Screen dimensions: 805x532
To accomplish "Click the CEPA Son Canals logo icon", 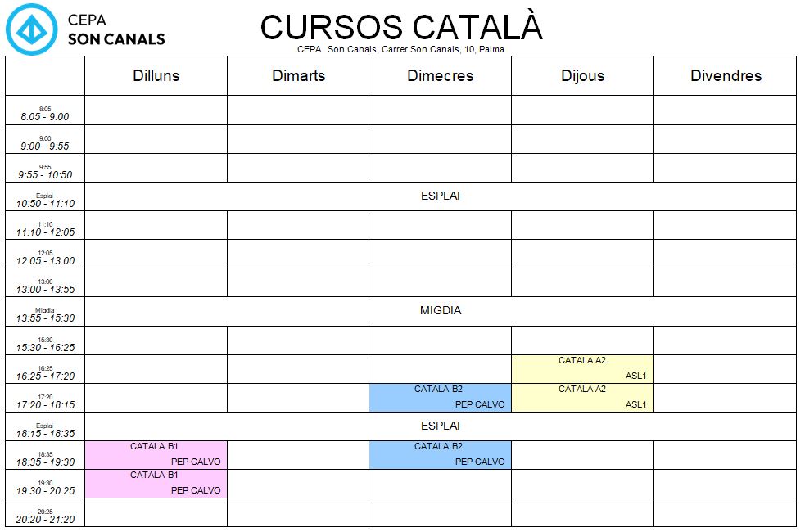I will pos(32,29).
